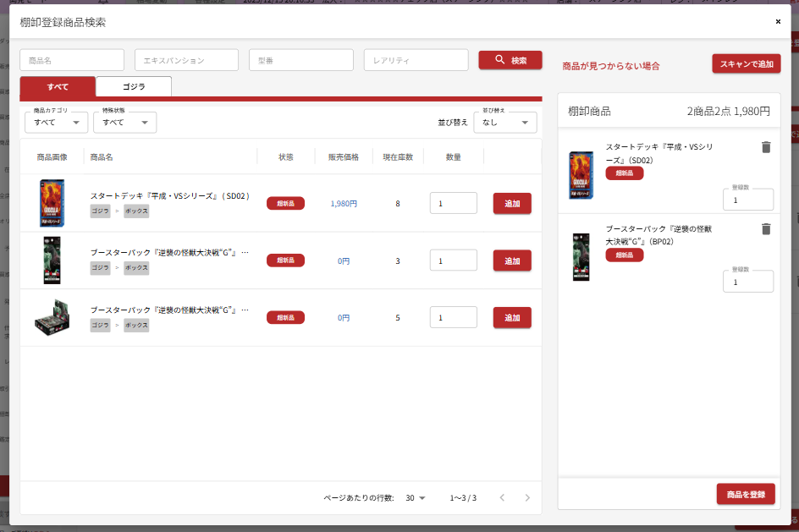Click trash icon for ブースターパック inventory item
799x532 pixels.
[766, 229]
